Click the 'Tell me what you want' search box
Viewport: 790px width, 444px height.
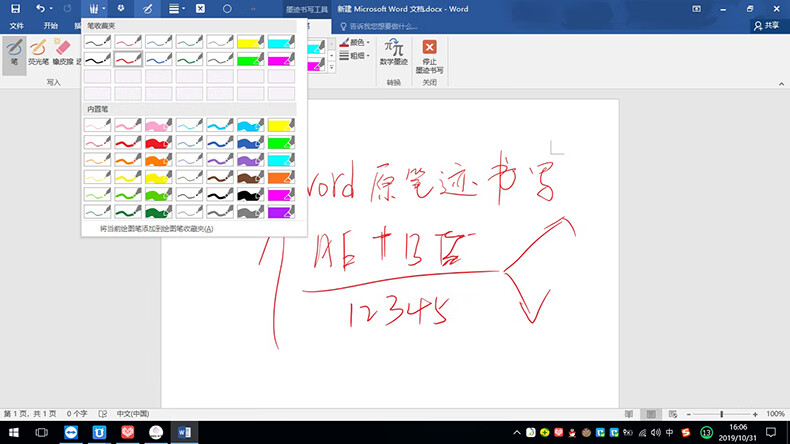391,25
